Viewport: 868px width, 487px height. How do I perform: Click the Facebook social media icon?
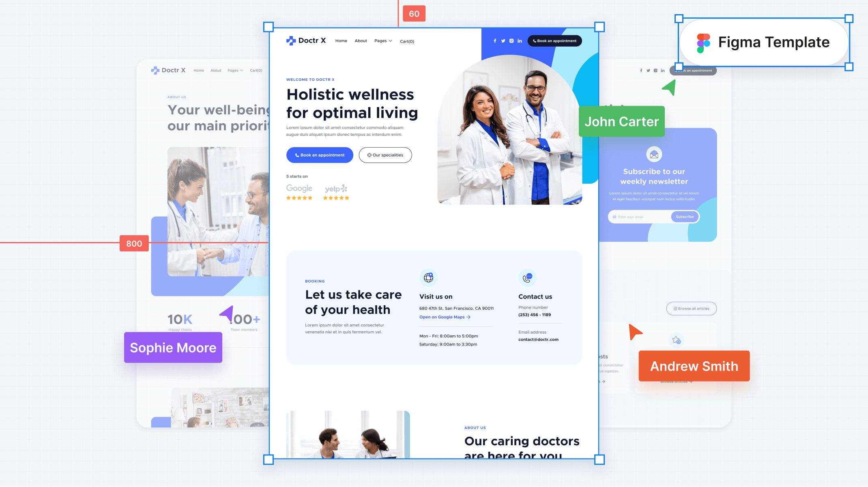495,40
